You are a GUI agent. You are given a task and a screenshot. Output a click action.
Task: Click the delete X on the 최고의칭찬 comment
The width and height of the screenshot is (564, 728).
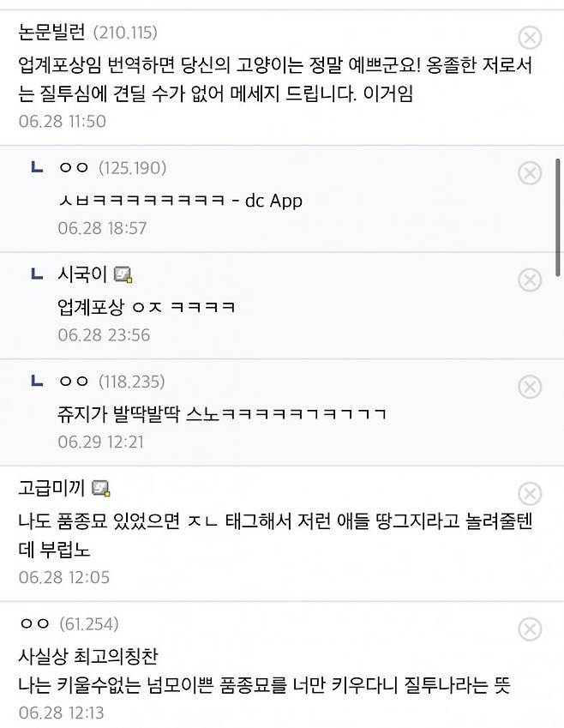(530, 627)
